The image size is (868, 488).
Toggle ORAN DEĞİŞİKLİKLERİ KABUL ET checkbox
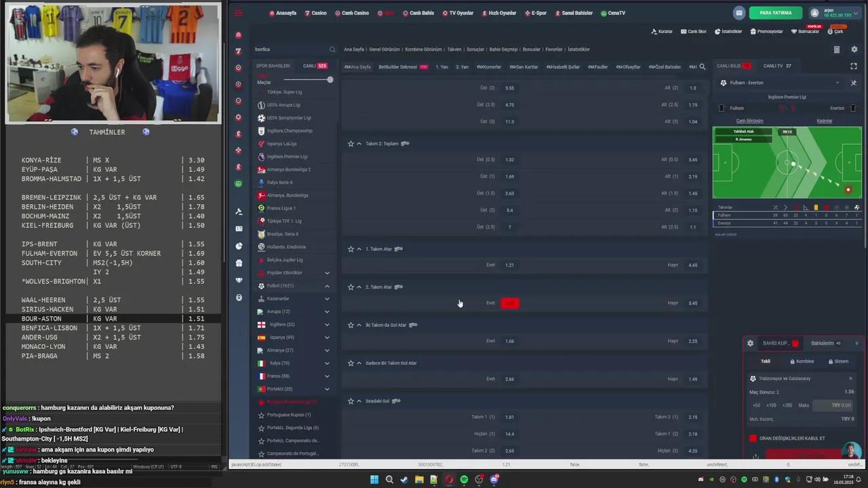[753, 439]
